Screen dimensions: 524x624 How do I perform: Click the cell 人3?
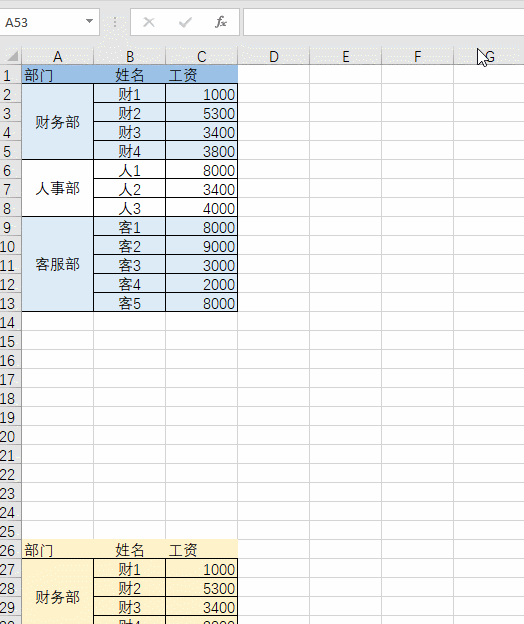tap(130, 208)
